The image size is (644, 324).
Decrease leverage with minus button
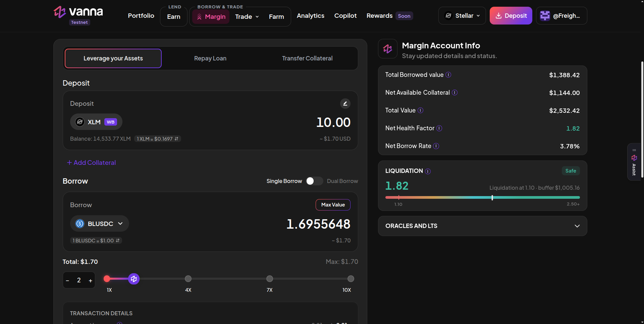pyautogui.click(x=68, y=280)
